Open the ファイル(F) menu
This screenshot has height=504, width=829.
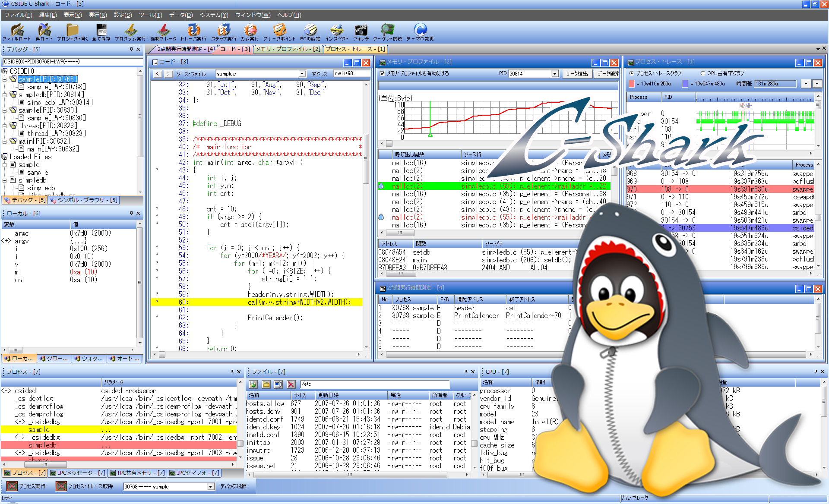(18, 15)
